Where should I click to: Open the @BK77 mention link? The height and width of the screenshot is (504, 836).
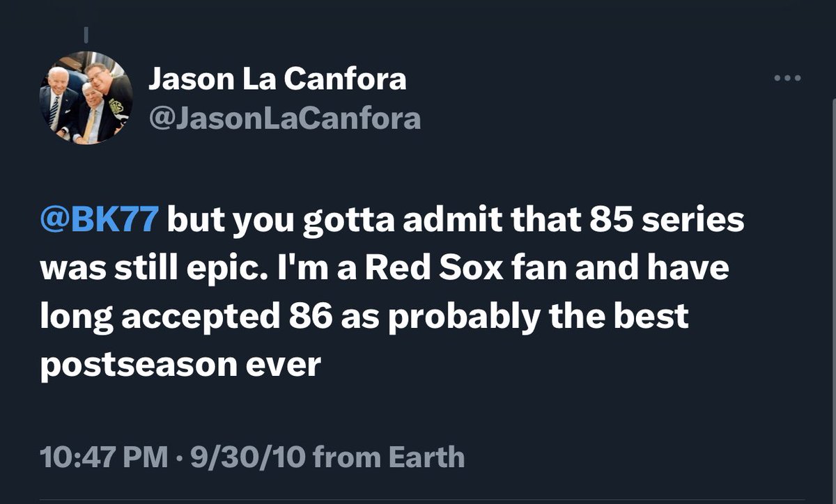[100, 221]
